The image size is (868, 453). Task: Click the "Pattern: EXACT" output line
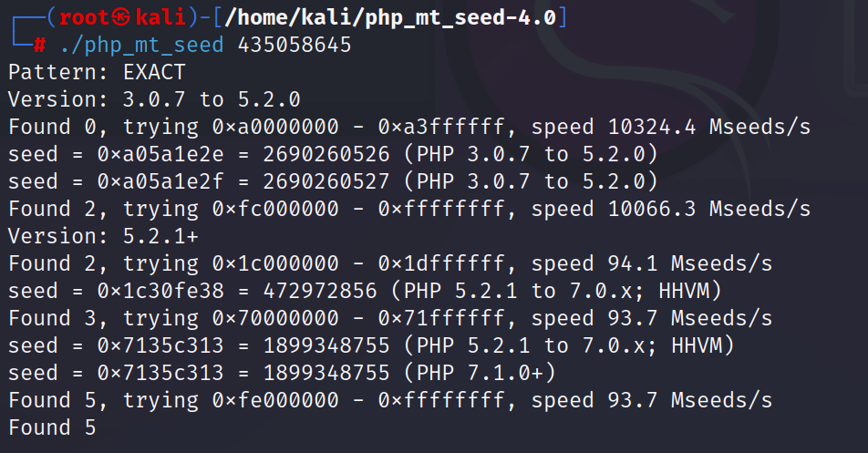tap(97, 72)
